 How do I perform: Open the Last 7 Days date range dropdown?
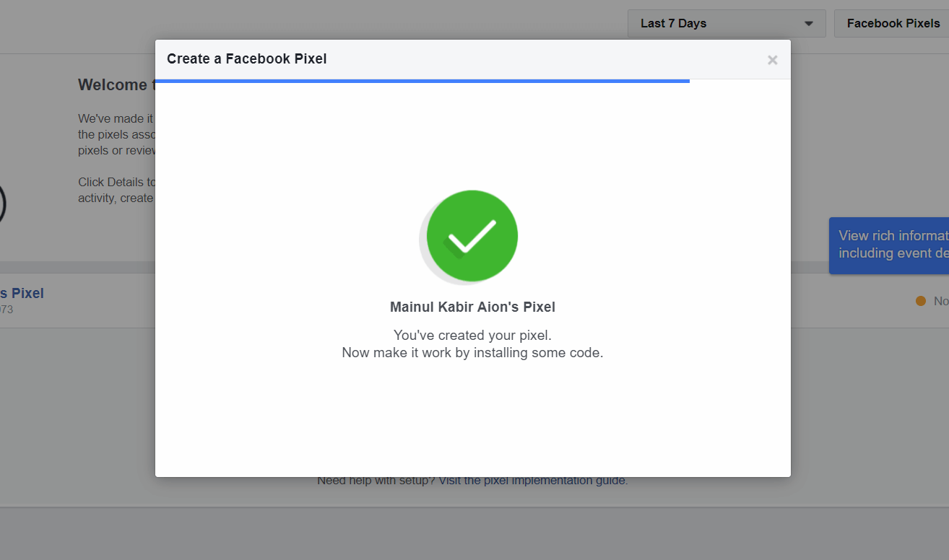coord(727,23)
